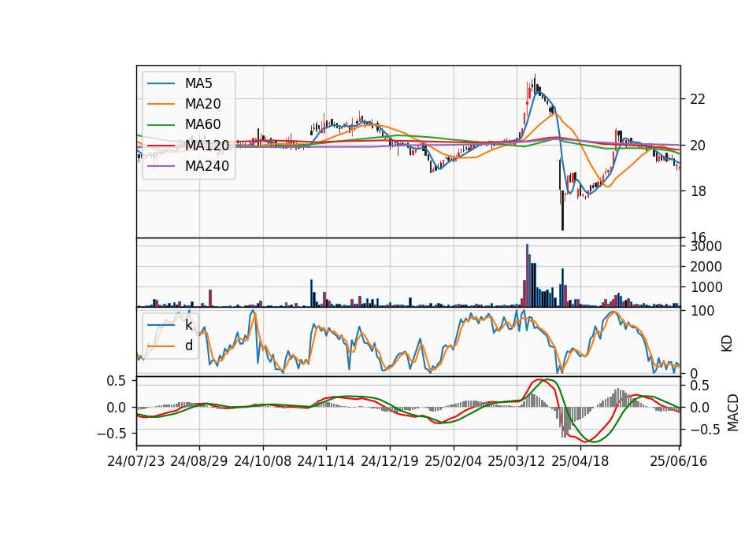Click the left MACD axis value 0.0
756x543 pixels.
pos(116,408)
